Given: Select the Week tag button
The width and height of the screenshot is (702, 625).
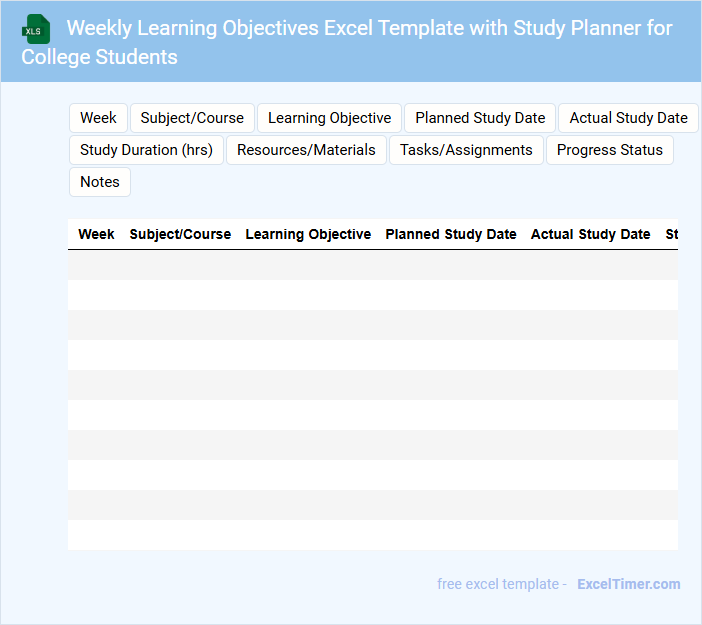Looking at the screenshot, I should [x=98, y=118].
